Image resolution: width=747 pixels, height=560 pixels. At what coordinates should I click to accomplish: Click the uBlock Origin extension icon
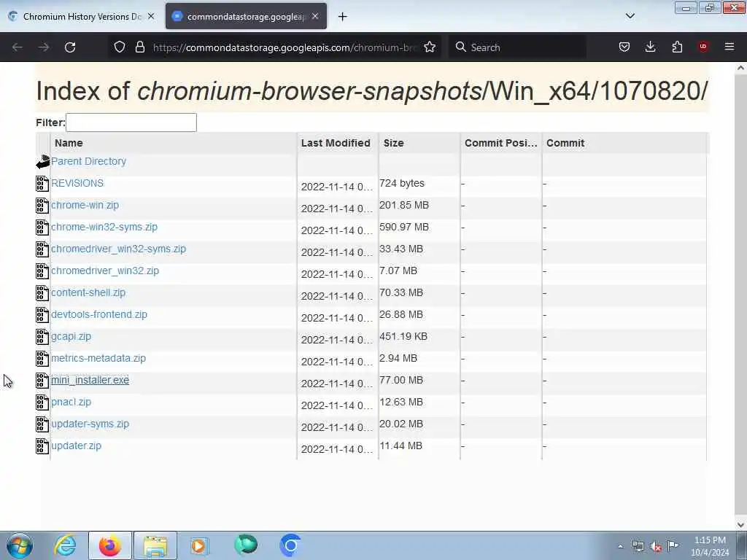pos(703,47)
